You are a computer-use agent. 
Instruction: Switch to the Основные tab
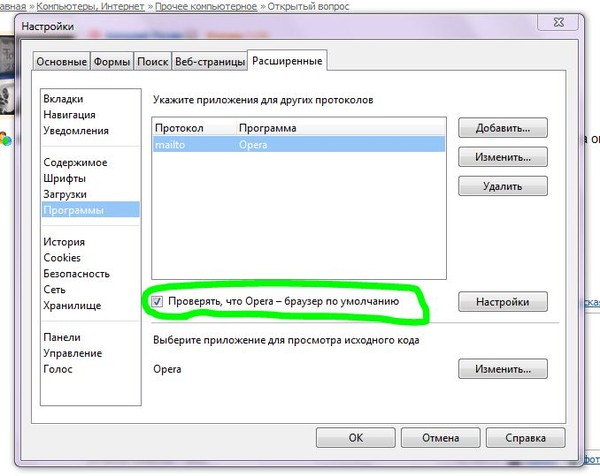pos(61,61)
